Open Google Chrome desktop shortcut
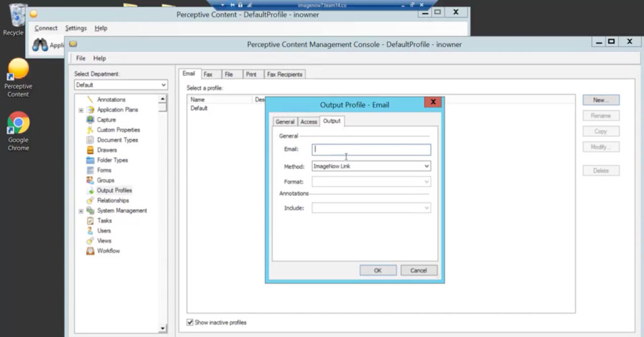Screen dimensions: 644x337 click(x=18, y=123)
